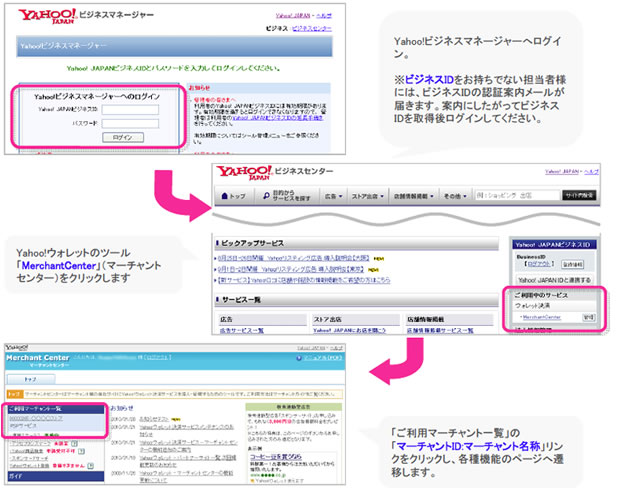Open the Yahoo! JAPANビジネスID renewal link in notice

point(278,118)
